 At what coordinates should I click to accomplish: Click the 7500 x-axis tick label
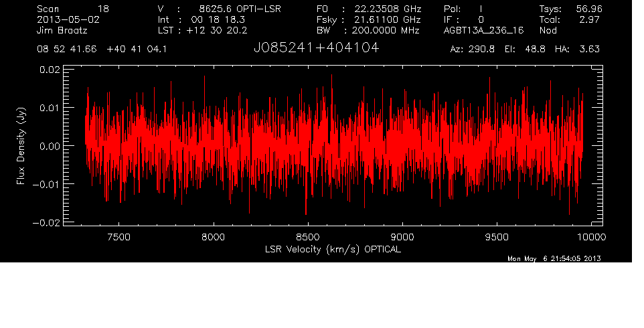pyautogui.click(x=118, y=237)
